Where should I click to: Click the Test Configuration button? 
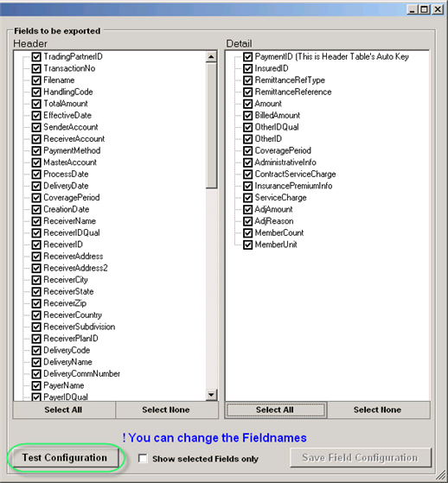(65, 458)
